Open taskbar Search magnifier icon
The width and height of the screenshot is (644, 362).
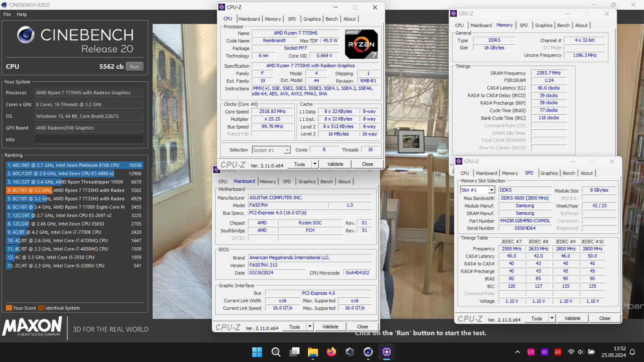pyautogui.click(x=276, y=352)
